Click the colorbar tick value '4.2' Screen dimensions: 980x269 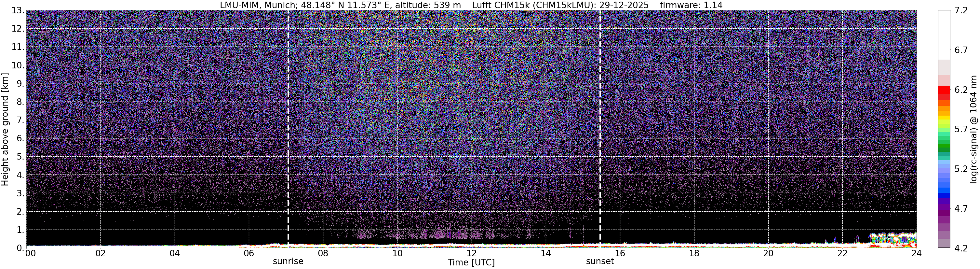click(961, 248)
